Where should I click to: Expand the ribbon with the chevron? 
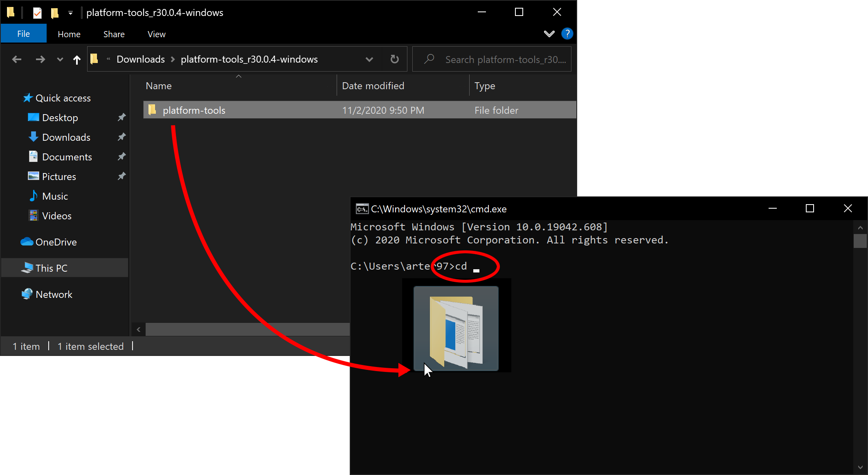[x=549, y=34]
